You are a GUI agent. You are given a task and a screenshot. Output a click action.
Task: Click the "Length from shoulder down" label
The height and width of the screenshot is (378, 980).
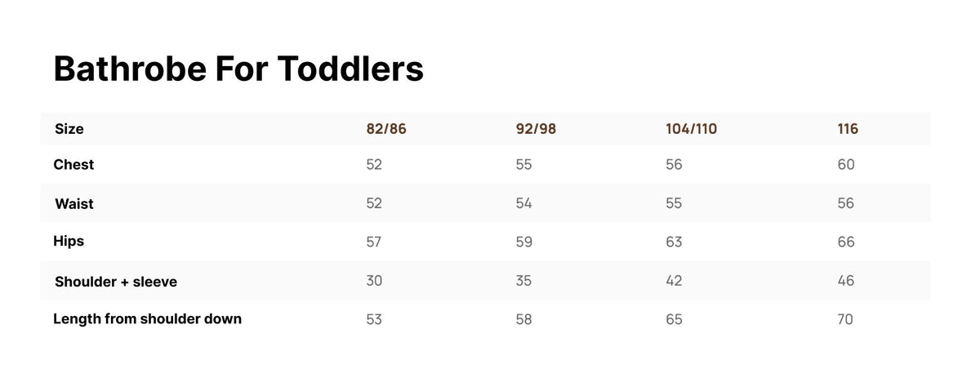tap(147, 319)
